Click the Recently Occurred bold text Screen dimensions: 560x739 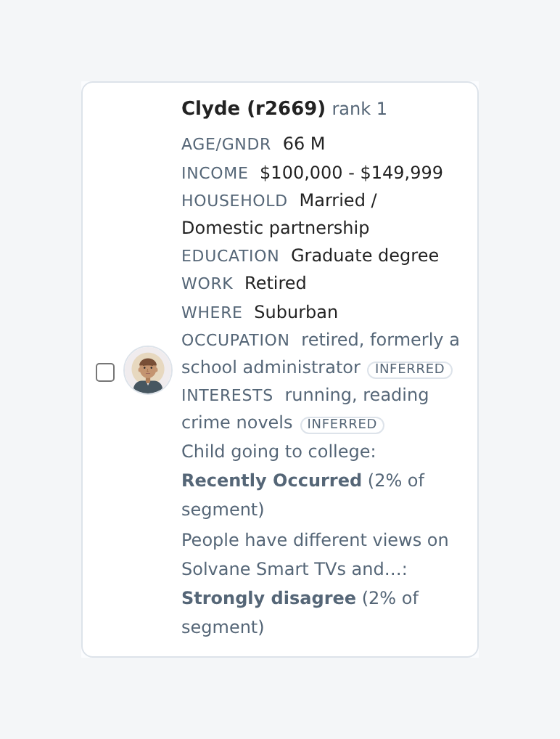coord(272,481)
